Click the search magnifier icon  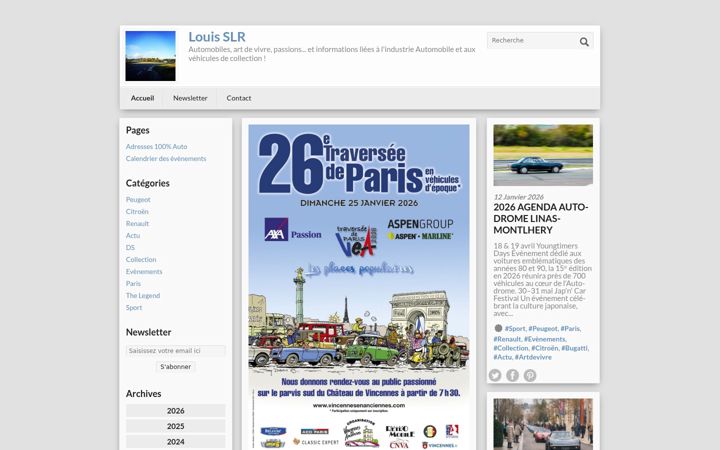(x=584, y=41)
